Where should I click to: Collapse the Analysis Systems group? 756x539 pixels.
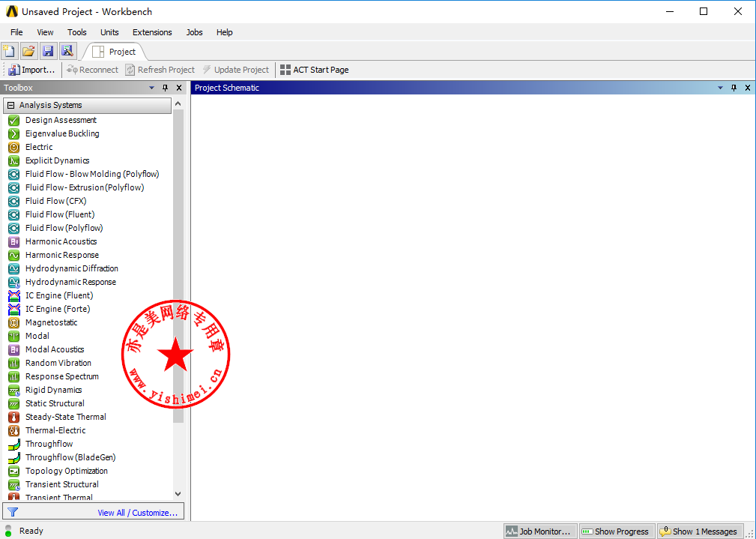(11, 105)
